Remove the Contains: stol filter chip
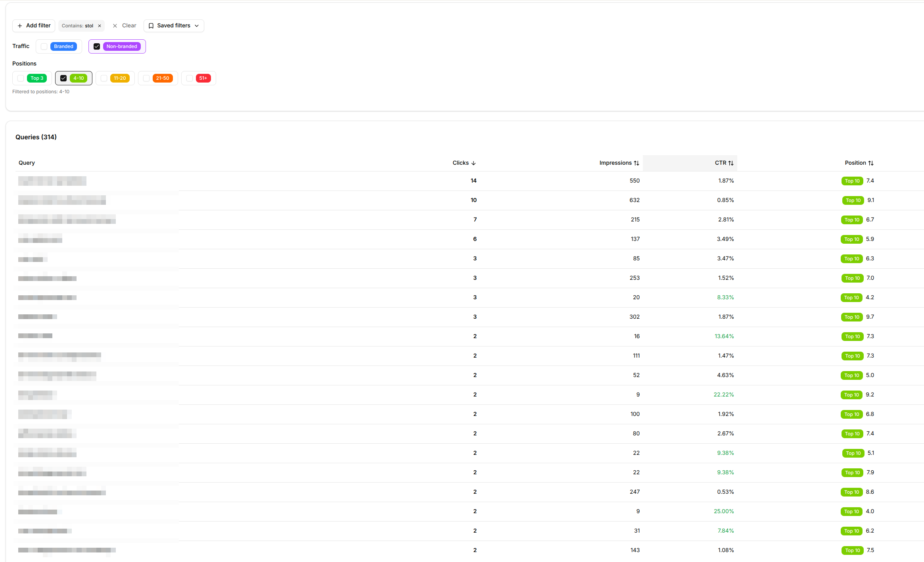924x562 pixels. click(x=100, y=25)
